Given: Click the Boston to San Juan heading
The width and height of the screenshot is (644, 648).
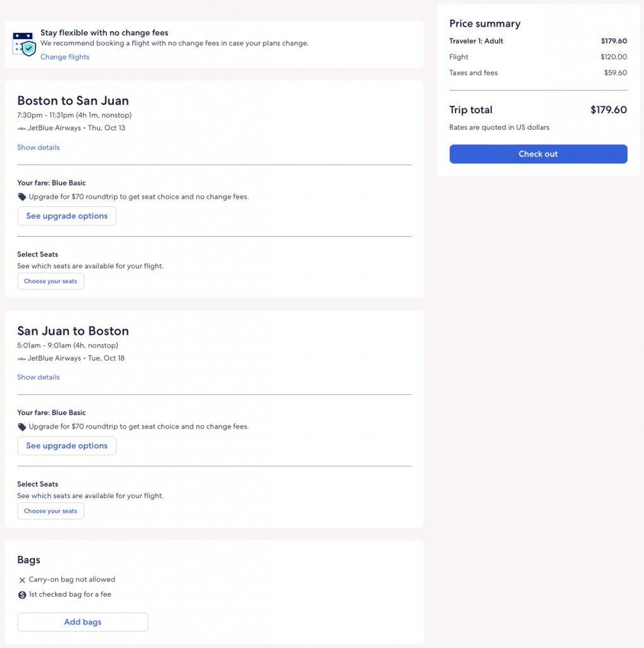Looking at the screenshot, I should pyautogui.click(x=73, y=101).
